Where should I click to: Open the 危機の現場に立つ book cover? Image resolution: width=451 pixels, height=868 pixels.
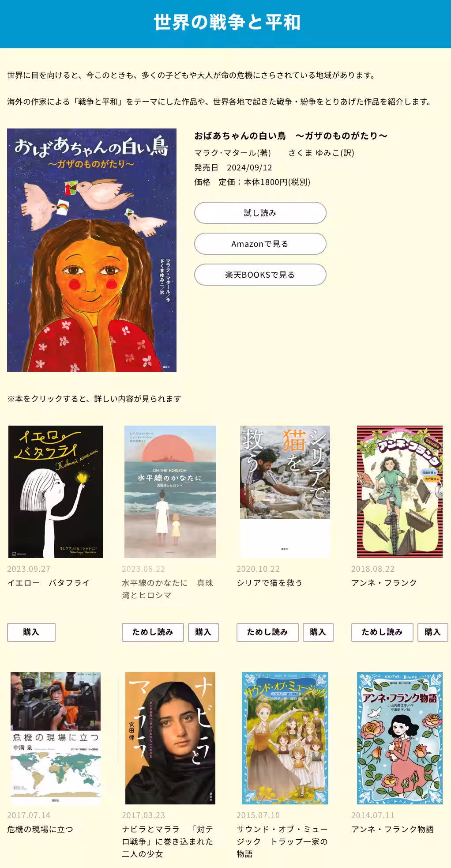coord(56,738)
